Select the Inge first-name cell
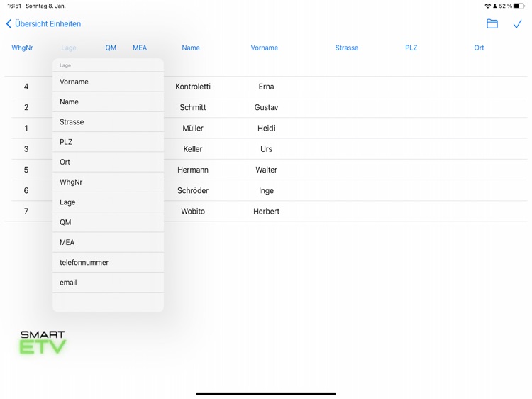The height and width of the screenshot is (399, 532). [x=266, y=190]
